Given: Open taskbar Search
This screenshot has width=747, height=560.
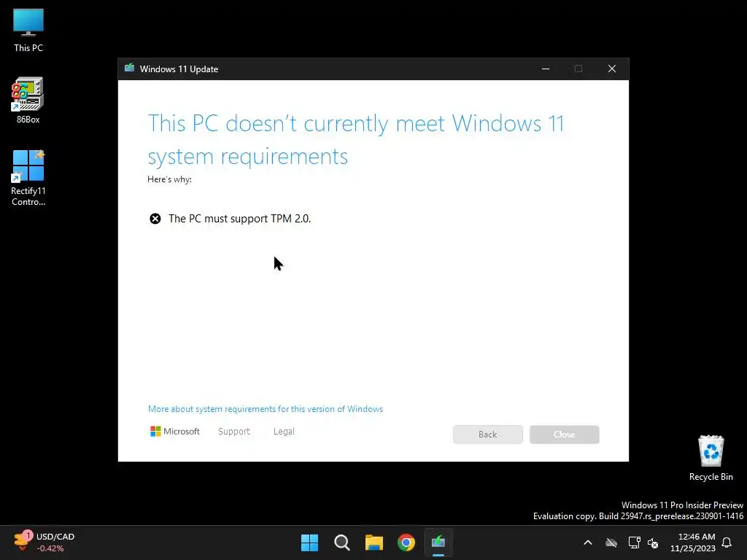Looking at the screenshot, I should point(341,542).
